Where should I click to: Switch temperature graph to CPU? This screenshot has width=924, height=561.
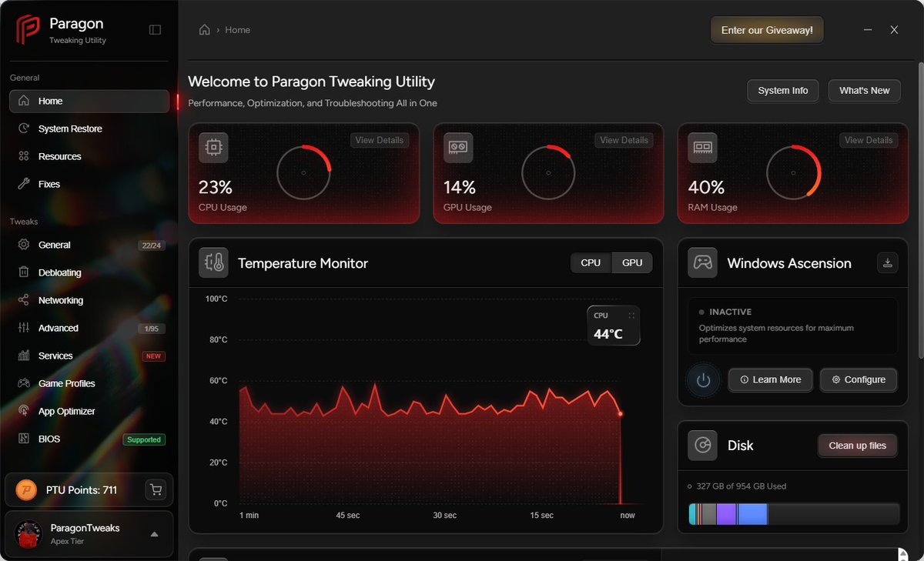coord(591,263)
